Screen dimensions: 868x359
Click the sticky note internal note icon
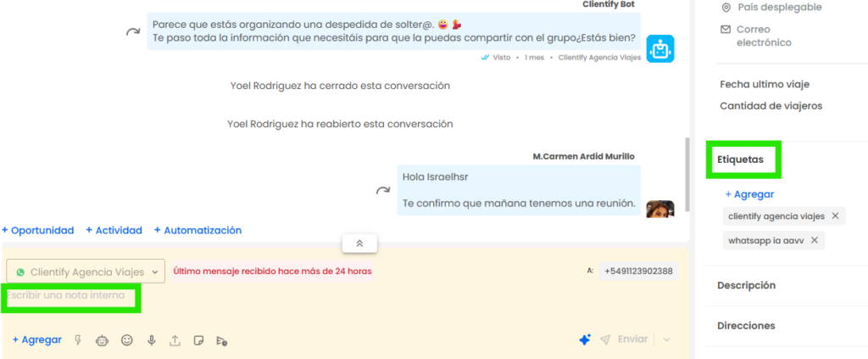pos(198,340)
